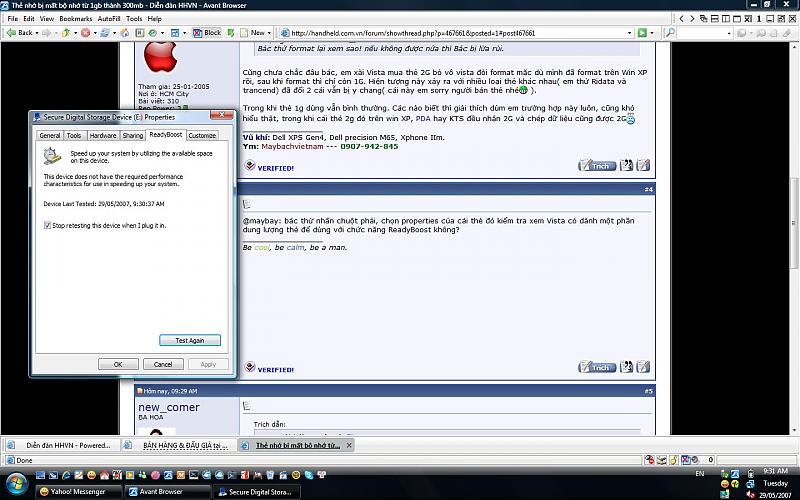The width and height of the screenshot is (800, 500).
Task: Click Trích quote icon in post #4
Action: pyautogui.click(x=600, y=367)
